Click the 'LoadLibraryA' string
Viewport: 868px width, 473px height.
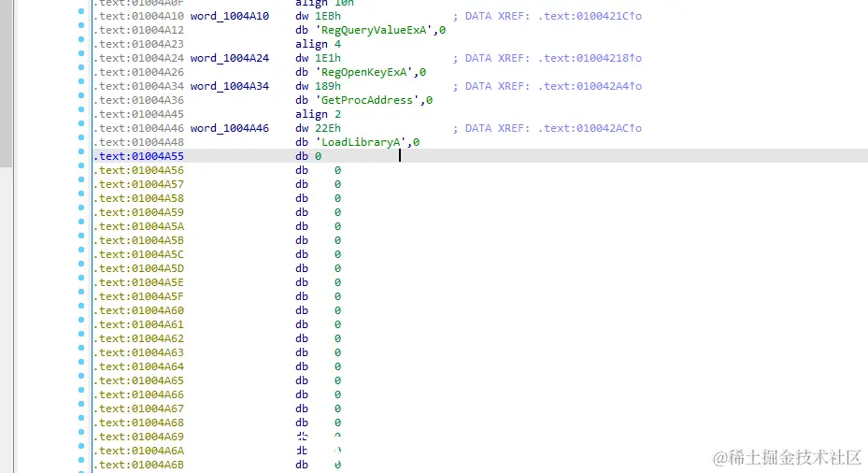(x=361, y=142)
